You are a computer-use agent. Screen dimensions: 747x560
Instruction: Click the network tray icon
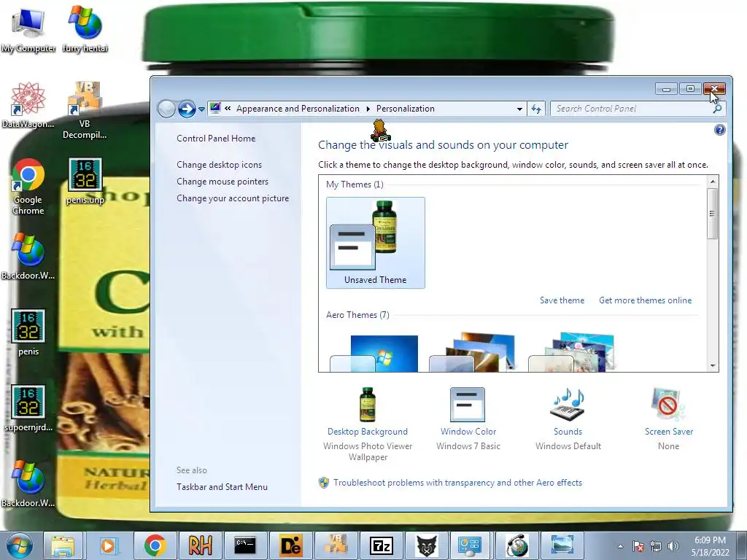pos(656,546)
